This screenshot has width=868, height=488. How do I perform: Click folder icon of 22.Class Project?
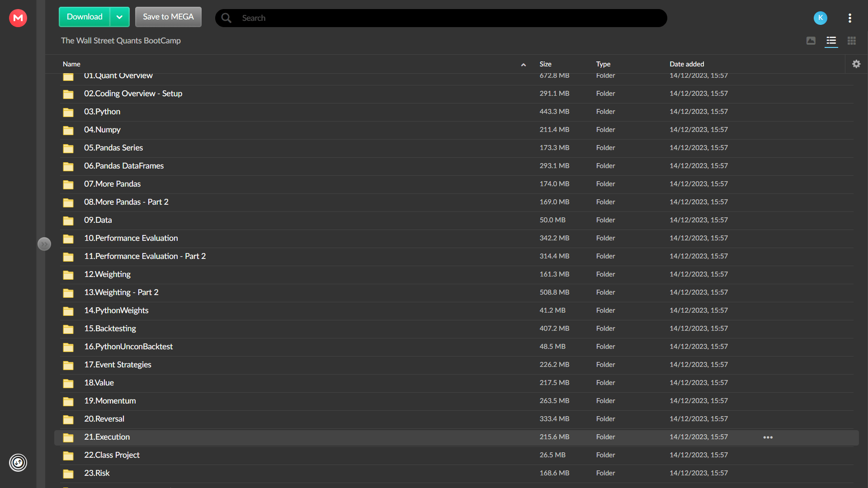[68, 455]
